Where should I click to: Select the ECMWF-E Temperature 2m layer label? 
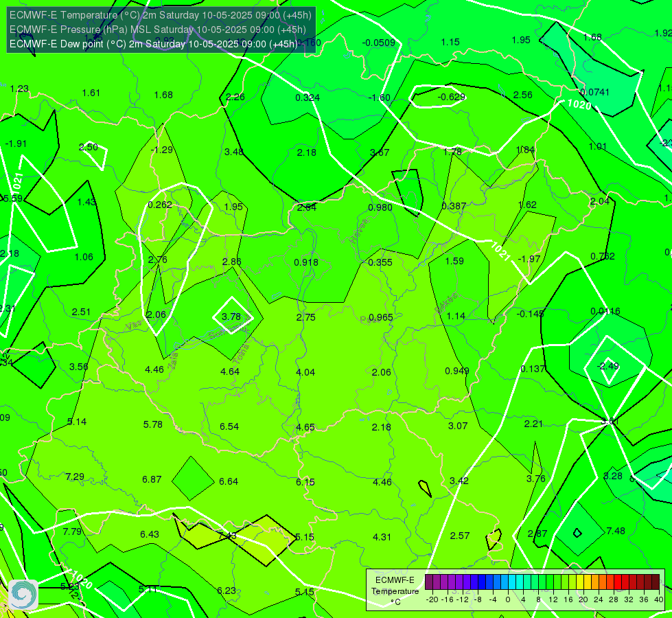coord(161,15)
